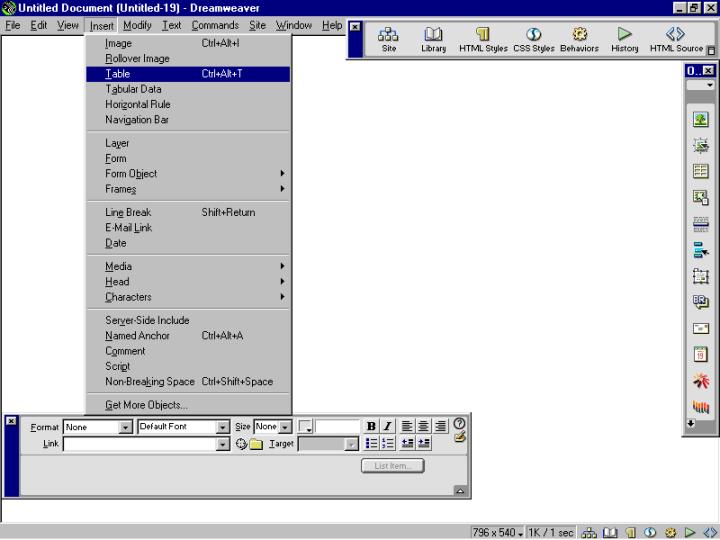Image resolution: width=720 pixels, height=540 pixels.
Task: Click the quick tag editor pencil icon
Action: coord(460,437)
